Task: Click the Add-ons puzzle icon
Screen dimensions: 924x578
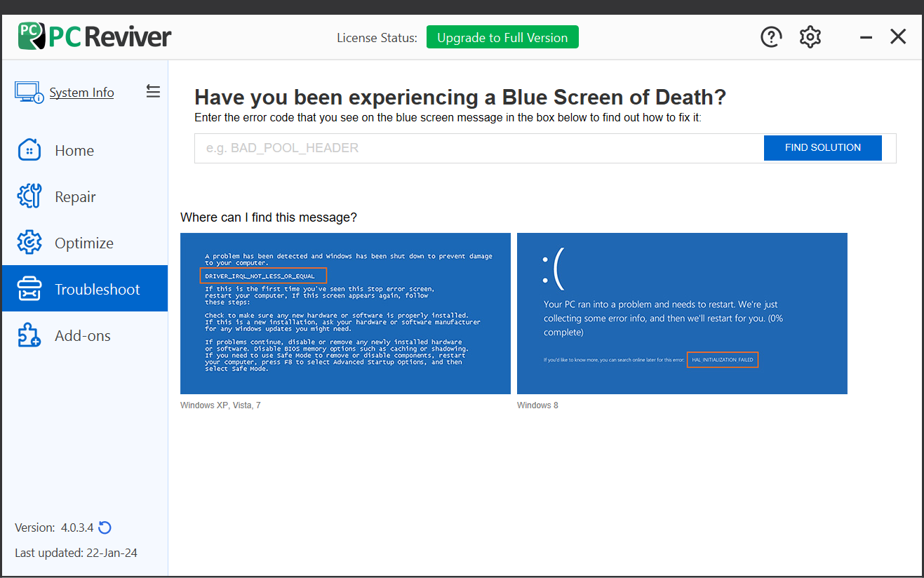Action: coord(29,335)
